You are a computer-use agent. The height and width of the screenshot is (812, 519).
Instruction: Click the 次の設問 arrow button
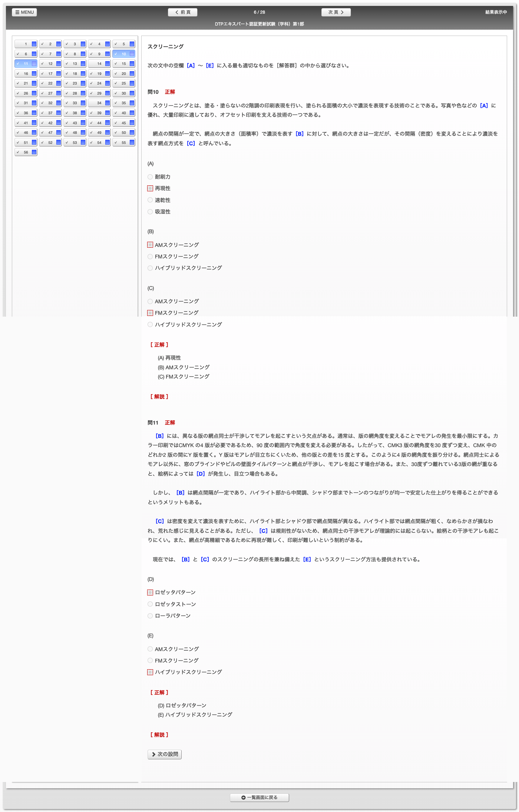coord(165,754)
